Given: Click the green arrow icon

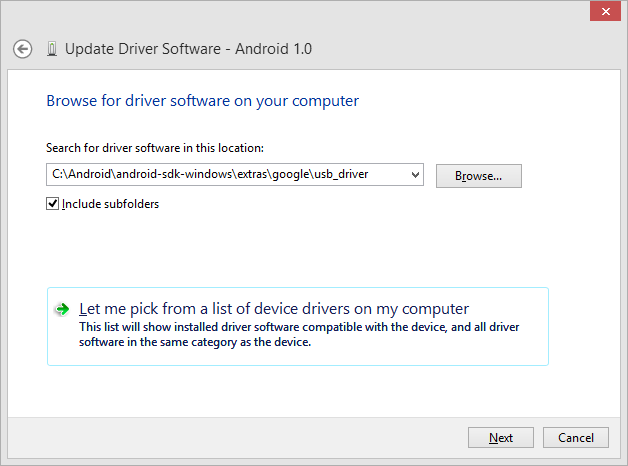Looking at the screenshot, I should pyautogui.click(x=63, y=310).
